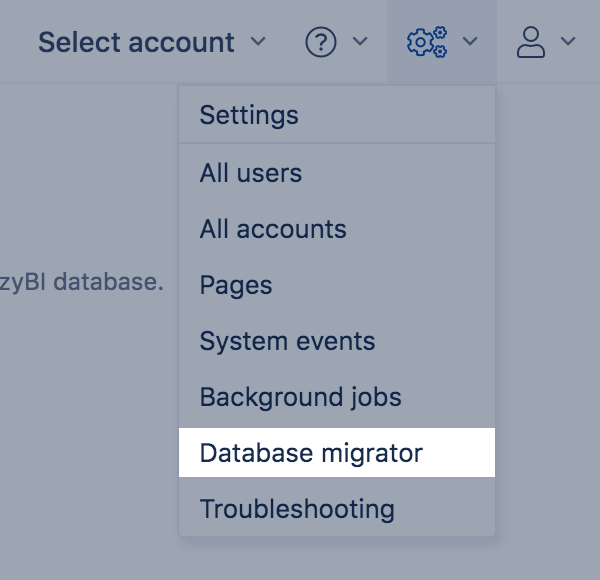
Task: Click the help question mark icon
Action: click(320, 42)
